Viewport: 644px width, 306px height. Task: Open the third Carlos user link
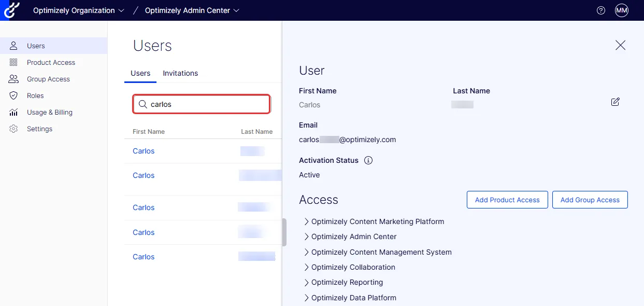144,207
